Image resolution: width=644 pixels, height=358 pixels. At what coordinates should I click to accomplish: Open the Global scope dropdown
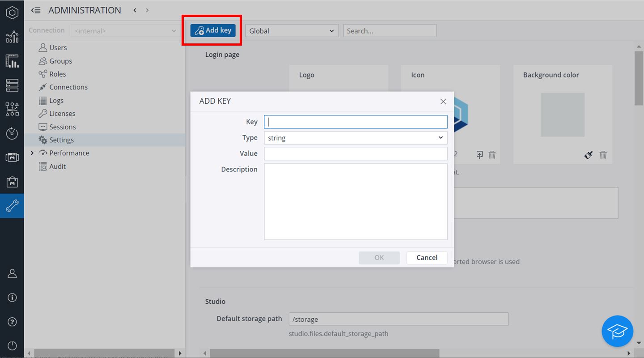coord(292,31)
